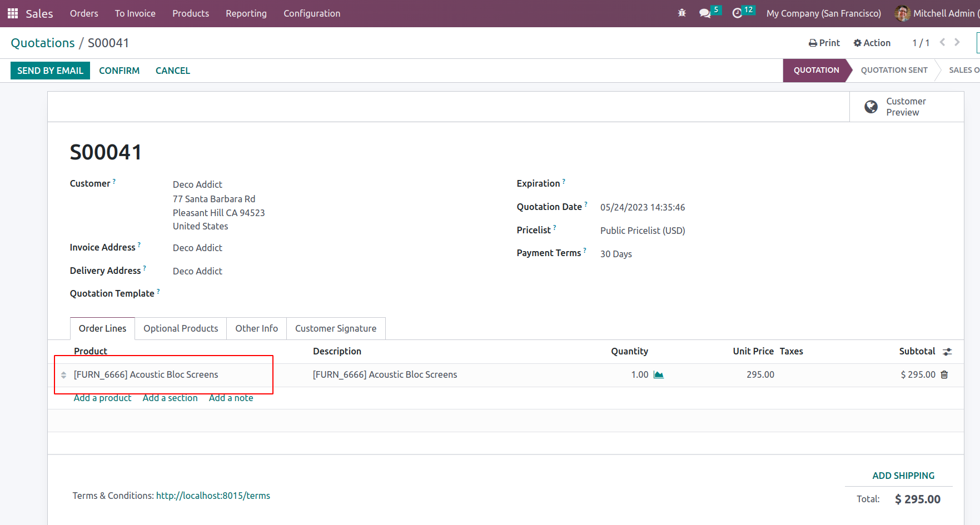Open optional columns settings icon

(948, 352)
